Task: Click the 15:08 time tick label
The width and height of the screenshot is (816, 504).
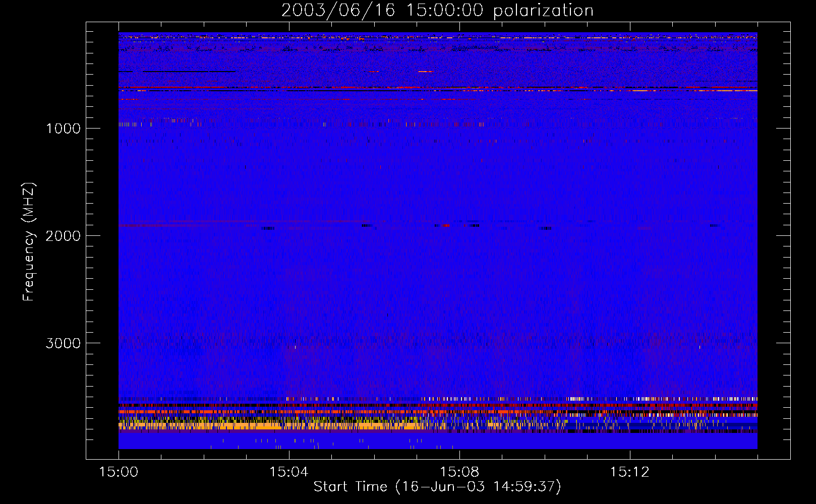Action: [459, 472]
